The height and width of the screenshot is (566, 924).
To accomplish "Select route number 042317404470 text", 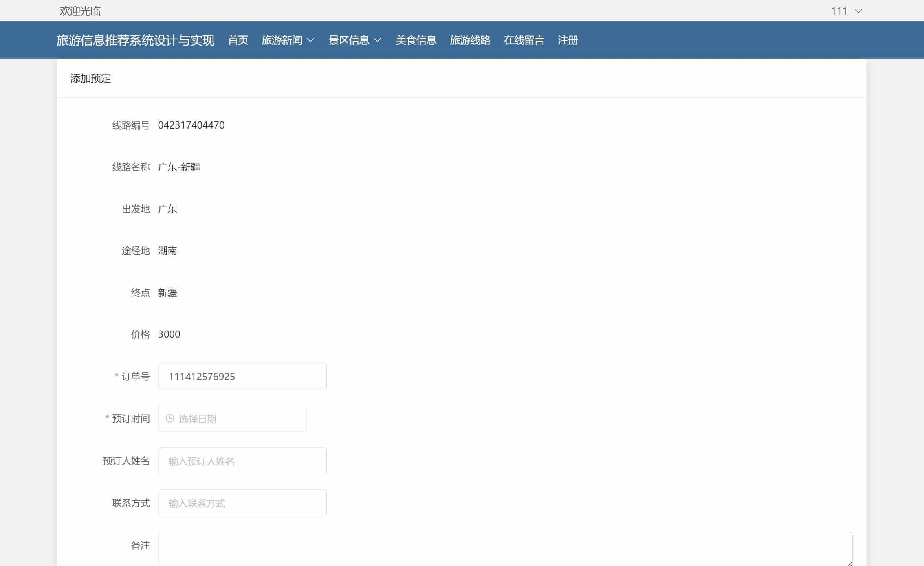I will click(191, 125).
